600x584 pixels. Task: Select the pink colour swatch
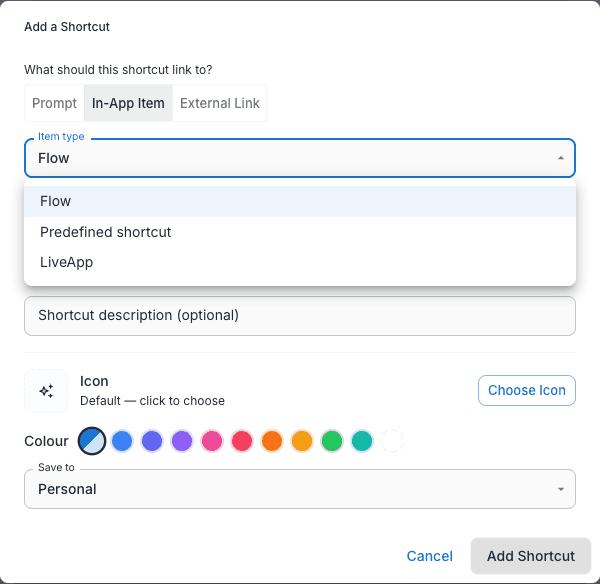[x=212, y=441]
